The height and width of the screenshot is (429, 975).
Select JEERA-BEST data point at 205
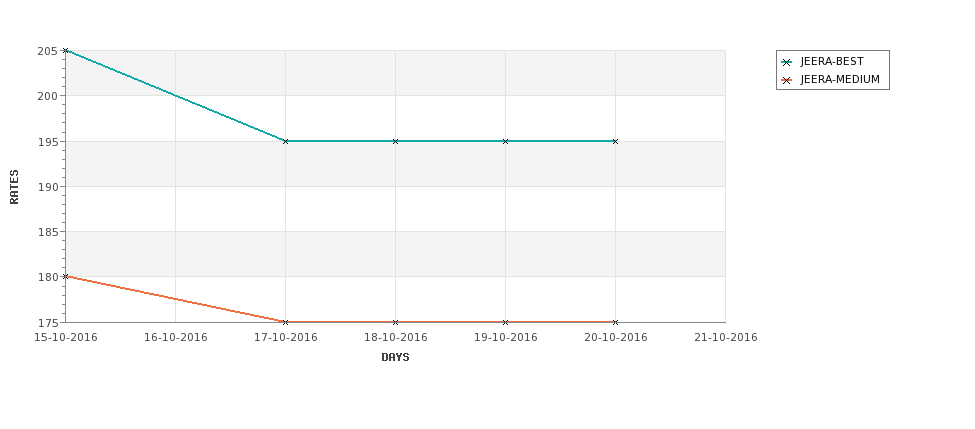coord(65,50)
